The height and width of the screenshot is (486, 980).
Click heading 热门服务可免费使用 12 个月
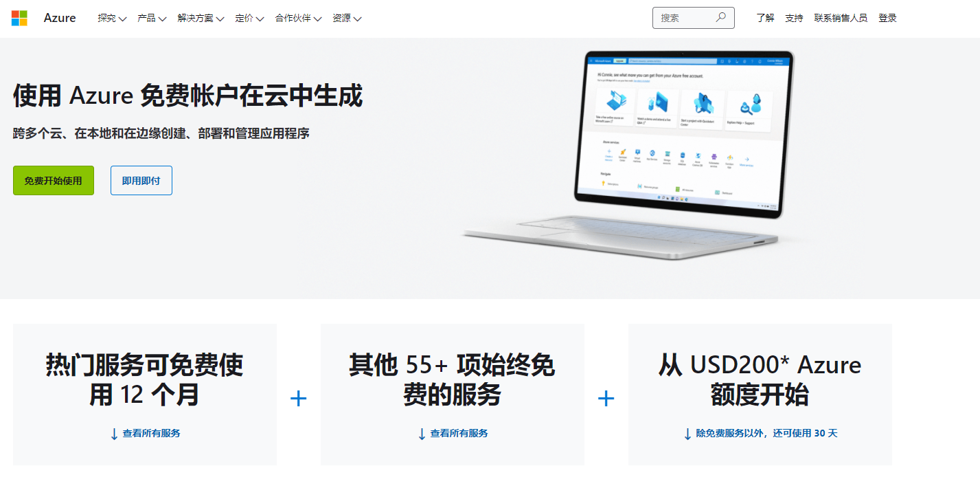click(x=145, y=379)
